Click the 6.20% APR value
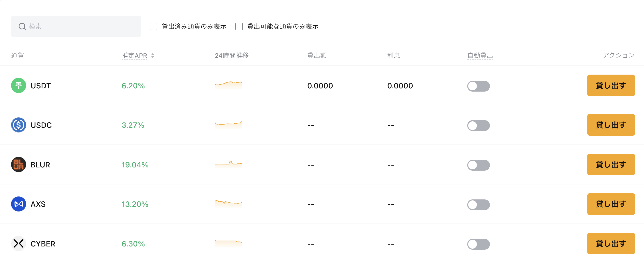The width and height of the screenshot is (644, 259). [133, 86]
